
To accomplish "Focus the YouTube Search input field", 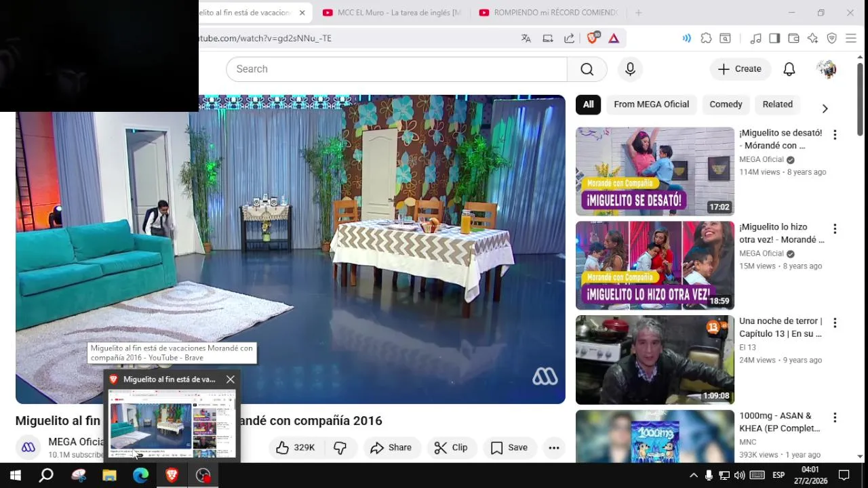I will tap(397, 69).
